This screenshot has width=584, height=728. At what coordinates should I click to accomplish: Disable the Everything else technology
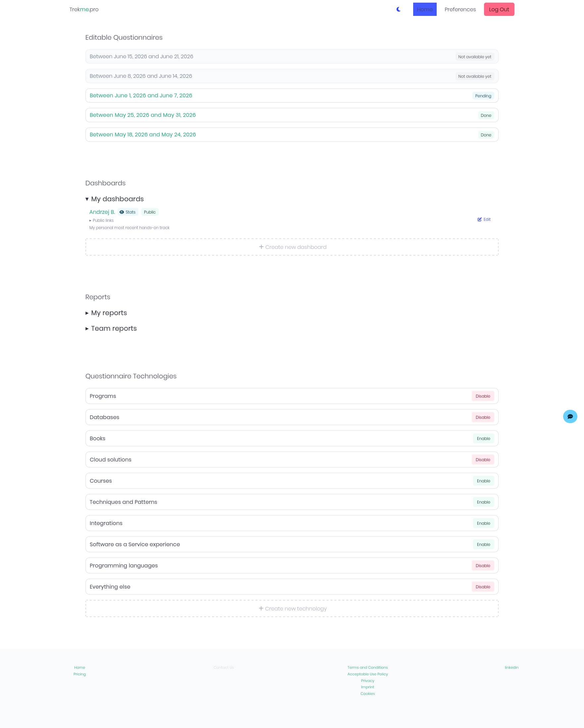[483, 587]
